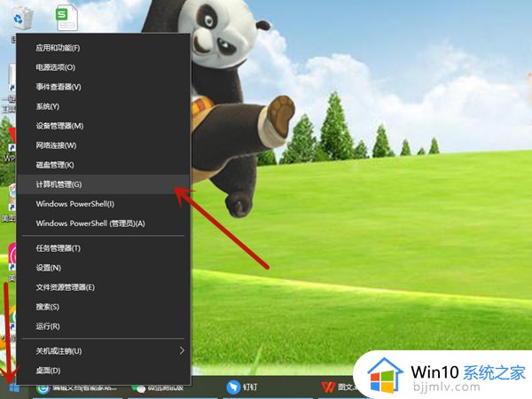
Task: Launch Windows PowerShell (管理员)(A)
Action: click(104, 223)
